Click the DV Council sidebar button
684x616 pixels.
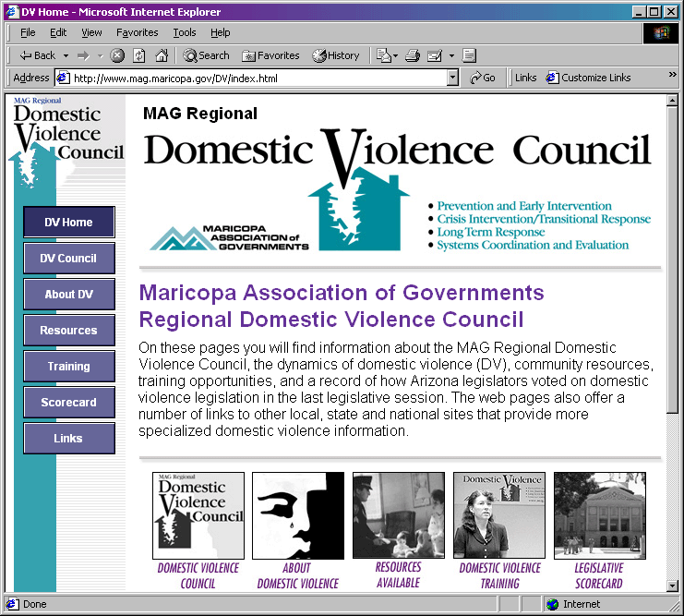[x=69, y=259]
